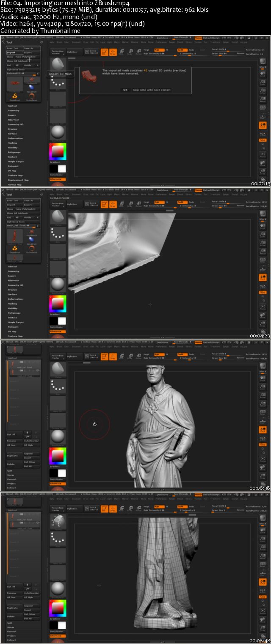Open Projection Master in the 00:02:13 frame
This screenshot has height=644, width=271.
click(x=58, y=52)
